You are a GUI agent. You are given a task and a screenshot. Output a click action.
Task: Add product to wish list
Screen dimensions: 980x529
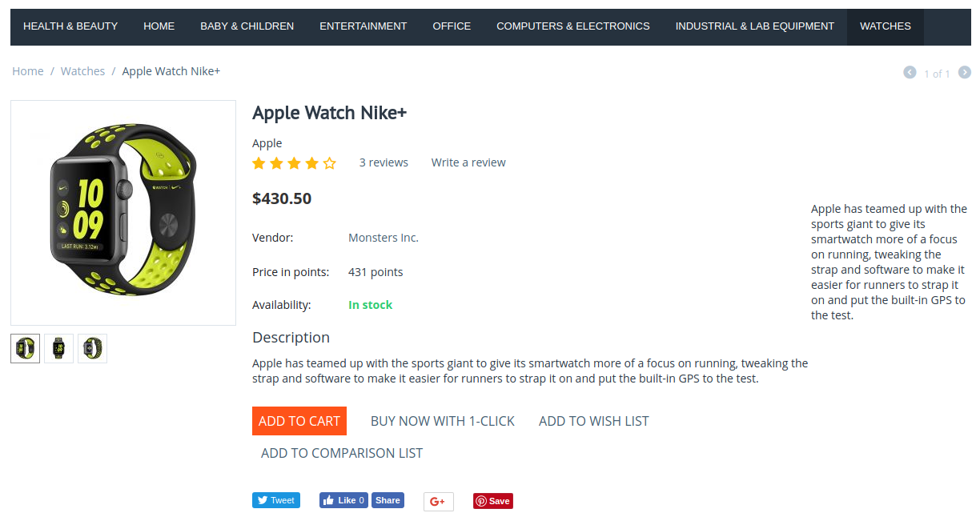tap(594, 421)
